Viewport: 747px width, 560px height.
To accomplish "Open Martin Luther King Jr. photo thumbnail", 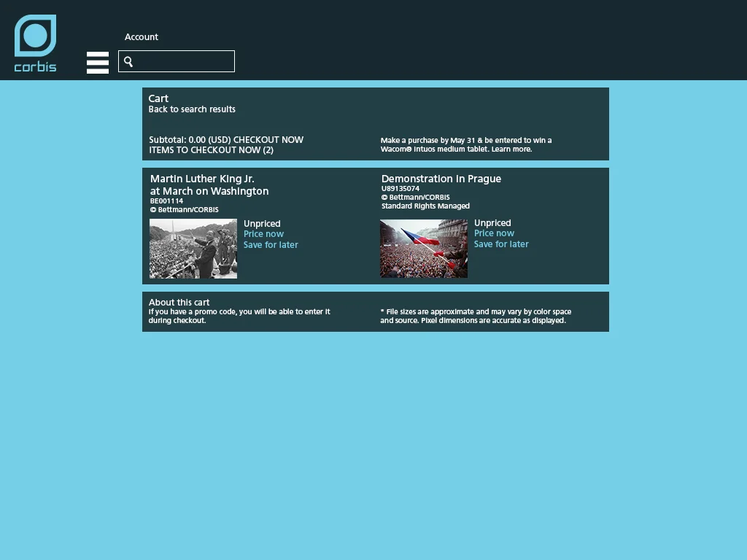I will [193, 249].
